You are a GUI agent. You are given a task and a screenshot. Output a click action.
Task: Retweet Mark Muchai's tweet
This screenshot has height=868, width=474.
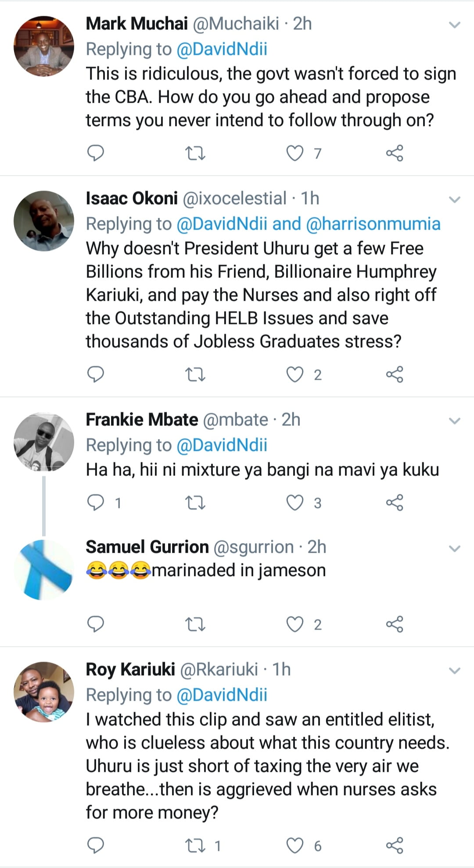click(195, 153)
